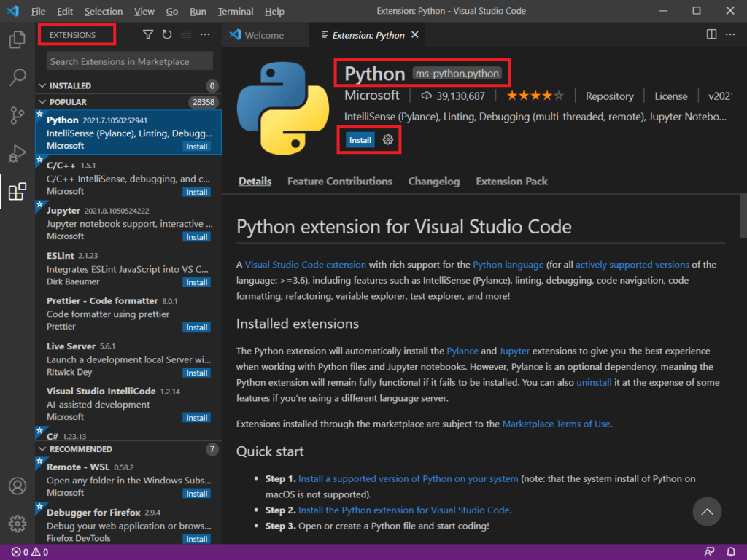The width and height of the screenshot is (747, 560).
Task: Open more actions in Extensions panel
Action: [x=205, y=34]
